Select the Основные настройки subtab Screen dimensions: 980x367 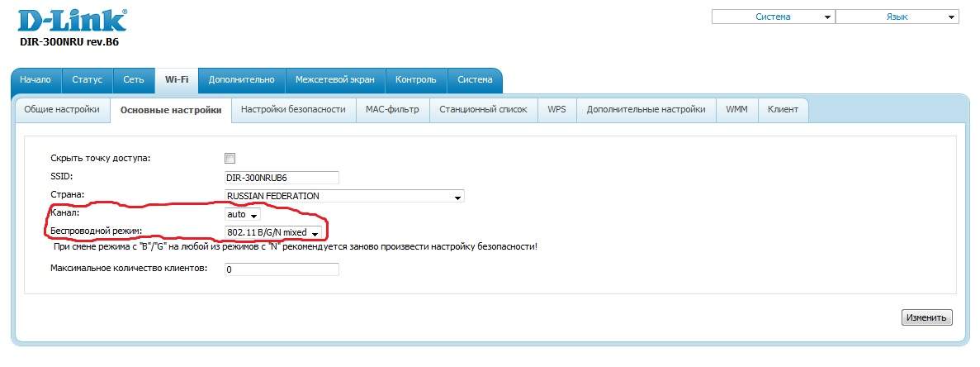(171, 110)
